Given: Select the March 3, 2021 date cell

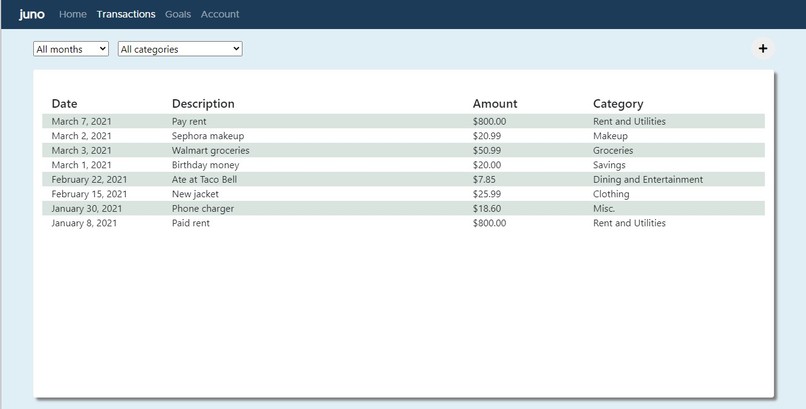Looking at the screenshot, I should point(81,151).
